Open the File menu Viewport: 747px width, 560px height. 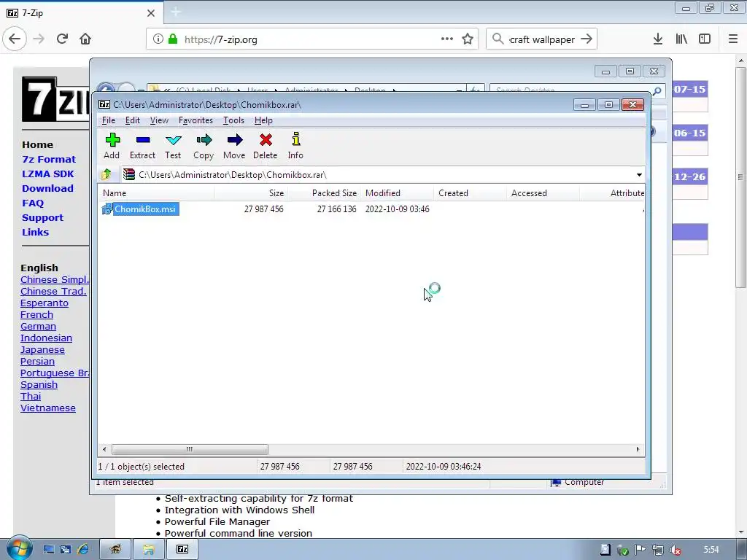[109, 120]
